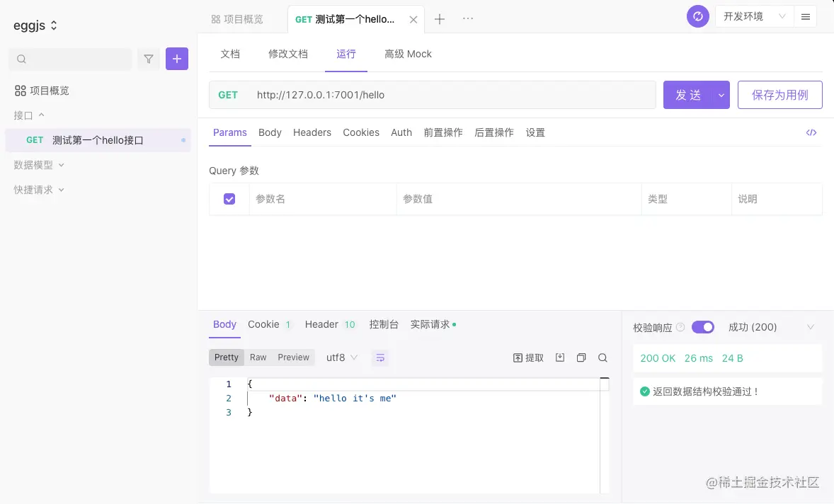Click the sidebar search input field
The width and height of the screenshot is (834, 504).
(70, 59)
